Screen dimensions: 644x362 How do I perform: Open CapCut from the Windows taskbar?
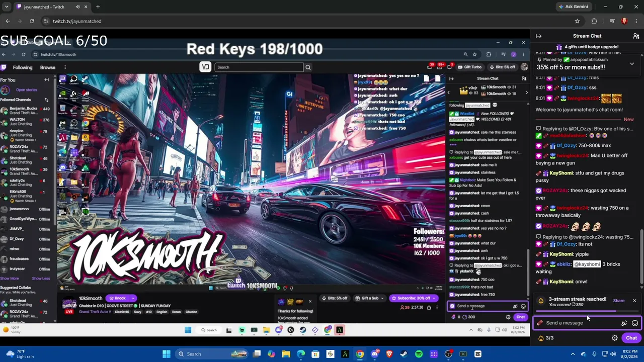tap(478, 354)
